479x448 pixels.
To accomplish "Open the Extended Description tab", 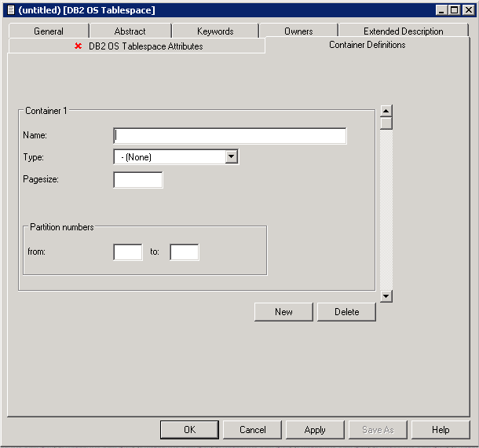I will pyautogui.click(x=403, y=31).
